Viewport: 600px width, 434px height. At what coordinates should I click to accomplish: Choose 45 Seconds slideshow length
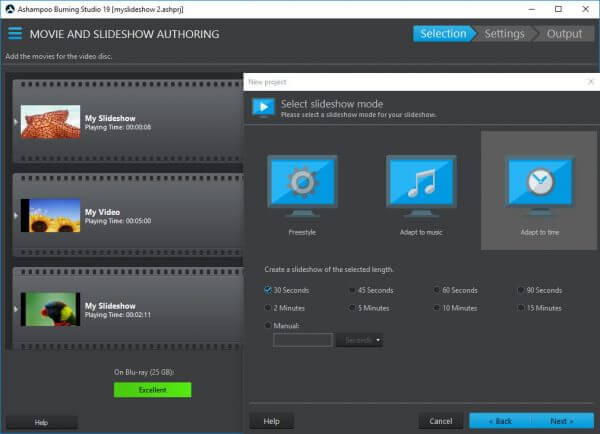point(352,290)
